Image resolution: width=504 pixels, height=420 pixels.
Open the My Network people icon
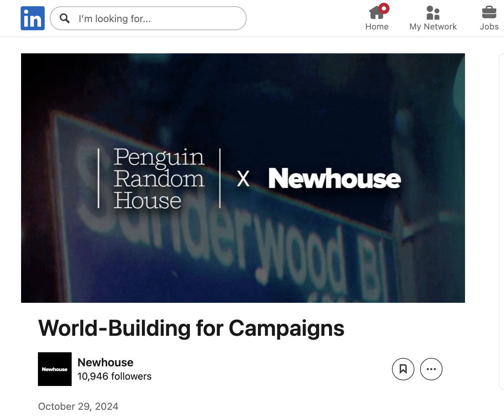433,12
